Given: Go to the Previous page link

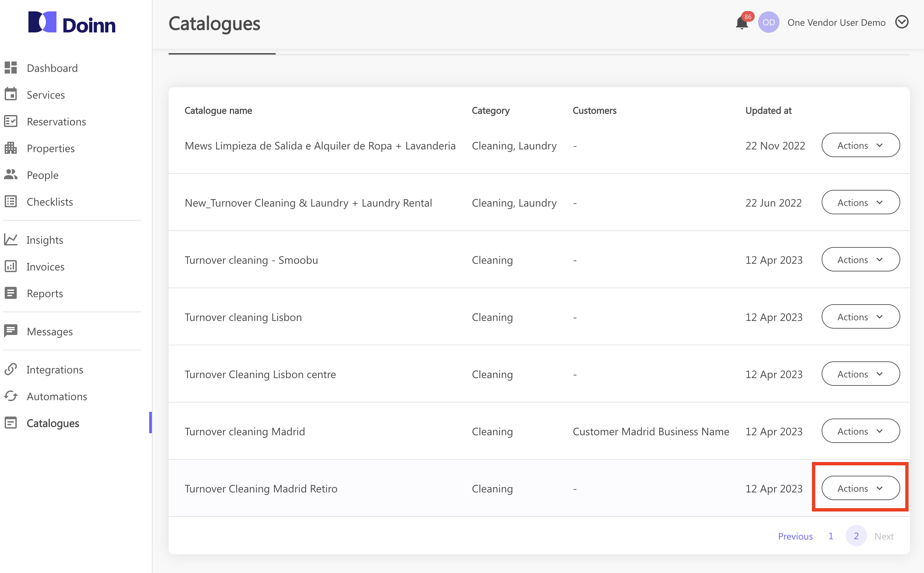Looking at the screenshot, I should [x=795, y=536].
